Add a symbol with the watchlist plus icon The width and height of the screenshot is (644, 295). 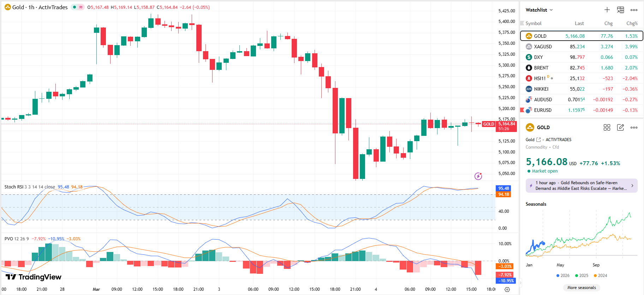tap(607, 10)
